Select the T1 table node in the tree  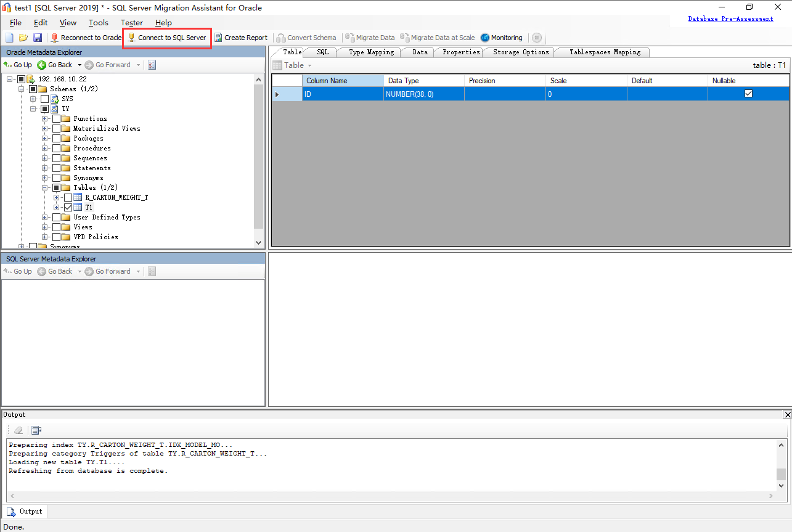coord(89,208)
